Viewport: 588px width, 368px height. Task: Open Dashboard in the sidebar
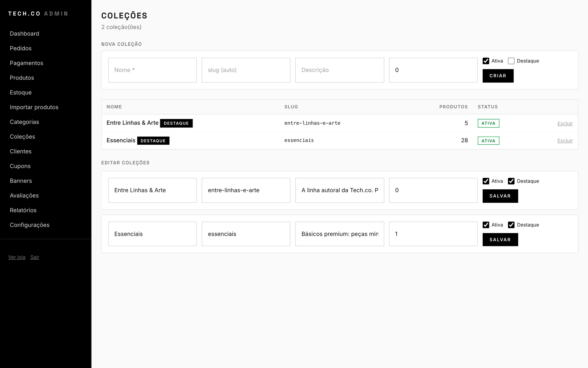24,34
